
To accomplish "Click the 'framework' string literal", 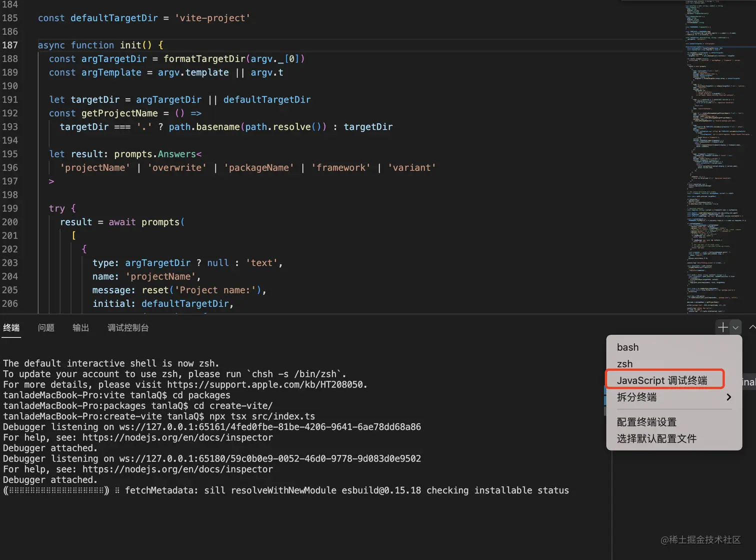I will 341,167.
